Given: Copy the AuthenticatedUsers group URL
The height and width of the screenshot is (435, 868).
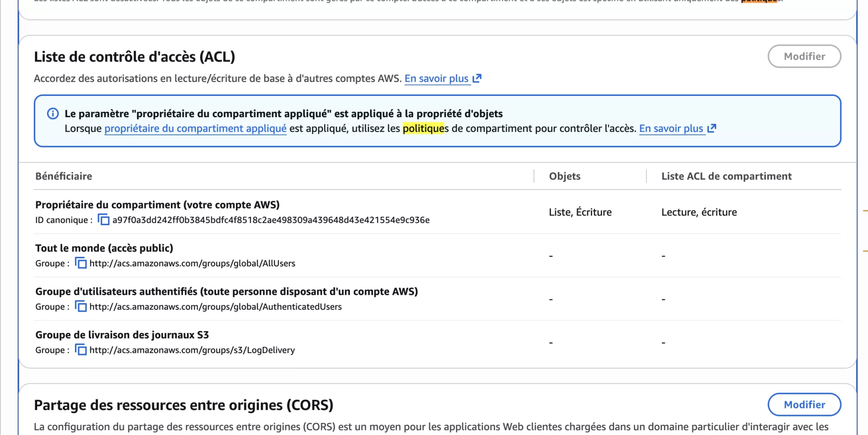Looking at the screenshot, I should [x=80, y=307].
